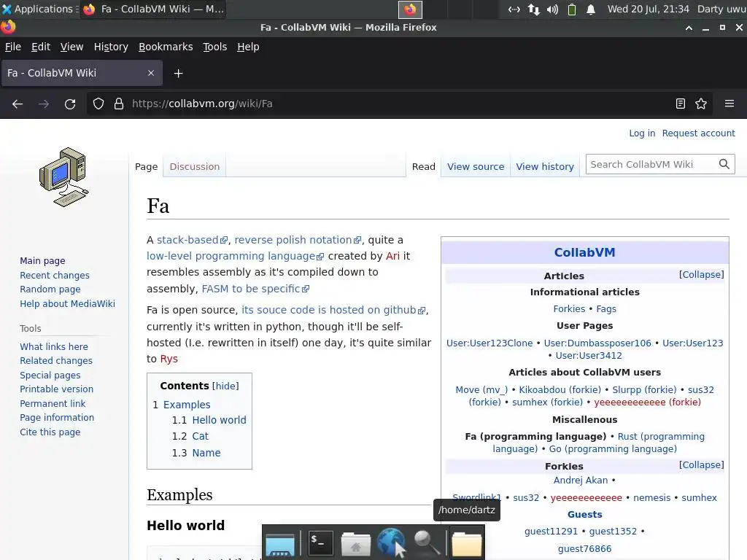This screenshot has width=747, height=560.
Task: Click the forward navigation arrow
Action: click(x=44, y=104)
